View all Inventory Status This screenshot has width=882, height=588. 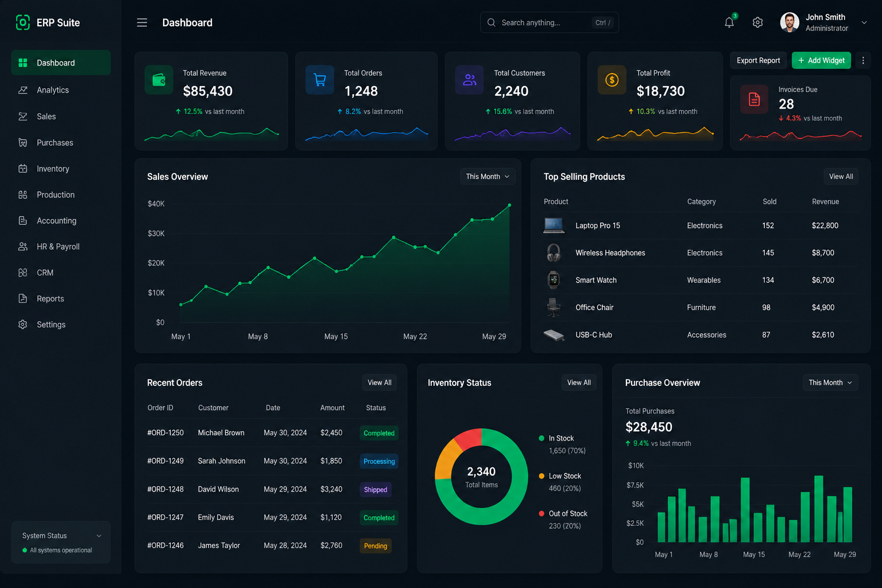579,382
